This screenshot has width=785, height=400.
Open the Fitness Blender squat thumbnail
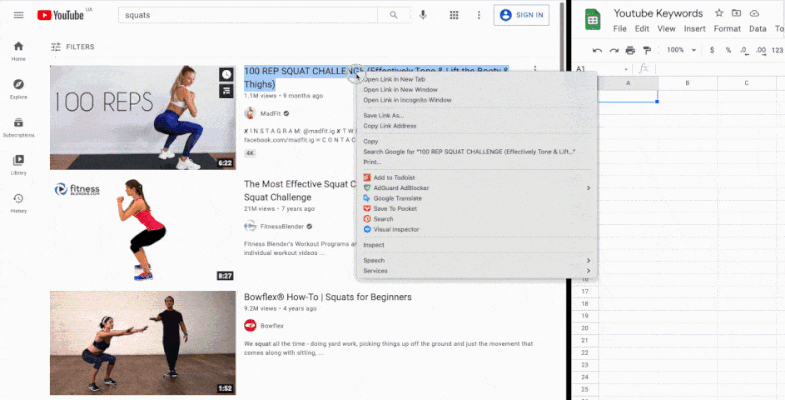143,230
